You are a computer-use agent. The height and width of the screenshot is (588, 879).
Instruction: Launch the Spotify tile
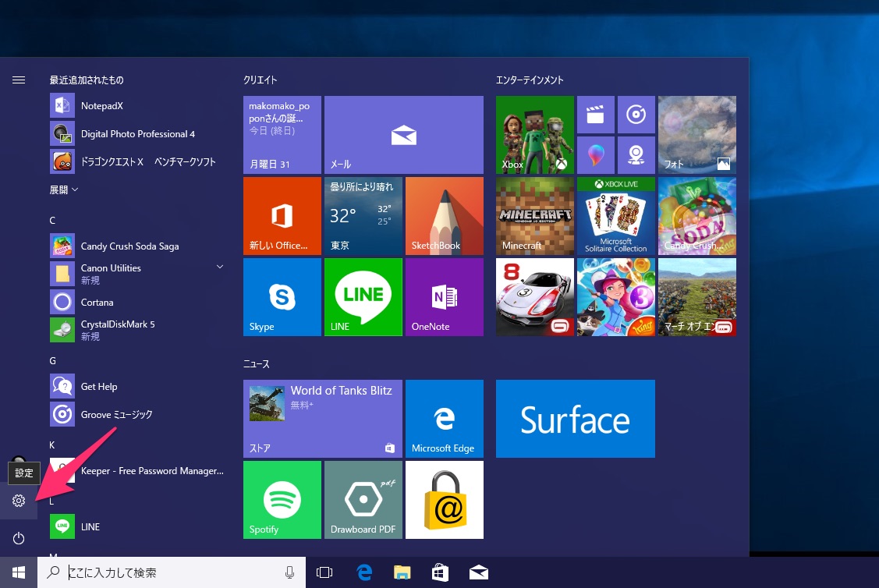(x=282, y=500)
